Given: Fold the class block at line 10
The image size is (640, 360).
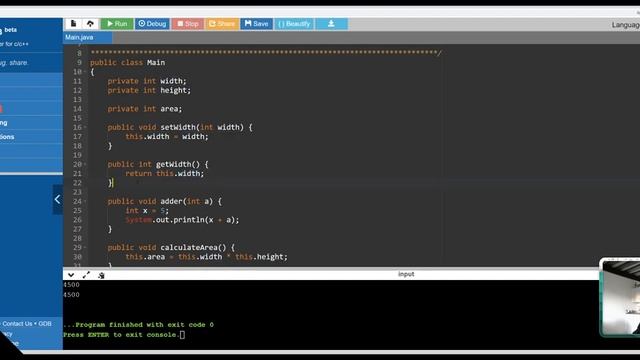Looking at the screenshot, I should point(85,72).
